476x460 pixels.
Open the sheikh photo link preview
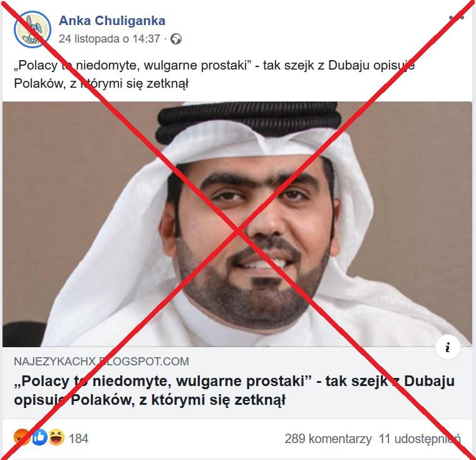(237, 224)
